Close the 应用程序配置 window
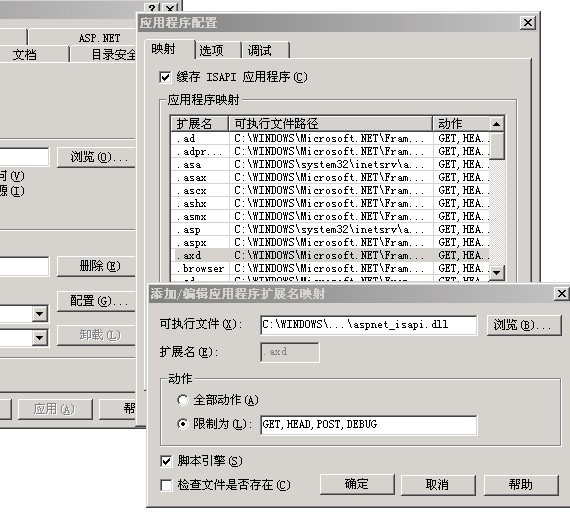Viewport: 570px width, 513px height. click(528, 23)
